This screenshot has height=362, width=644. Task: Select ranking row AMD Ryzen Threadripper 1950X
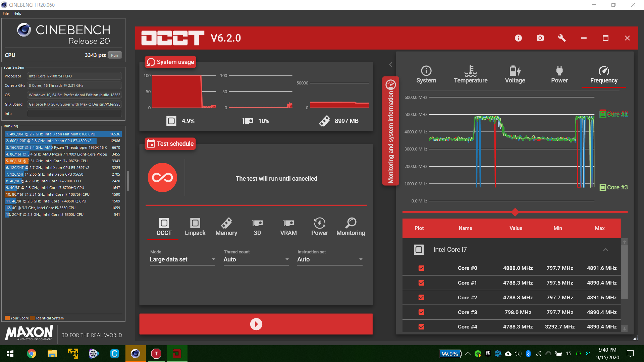point(63,147)
